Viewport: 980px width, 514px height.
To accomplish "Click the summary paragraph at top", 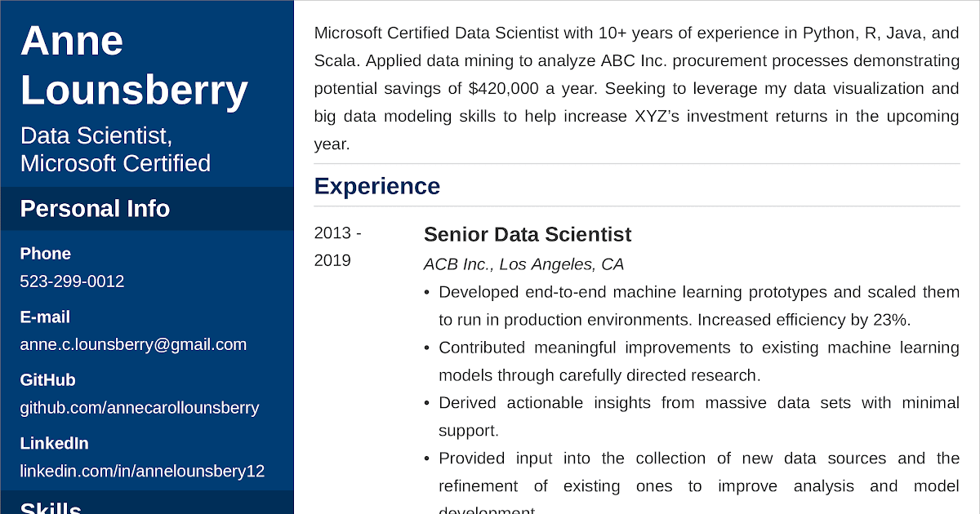I will (x=636, y=88).
